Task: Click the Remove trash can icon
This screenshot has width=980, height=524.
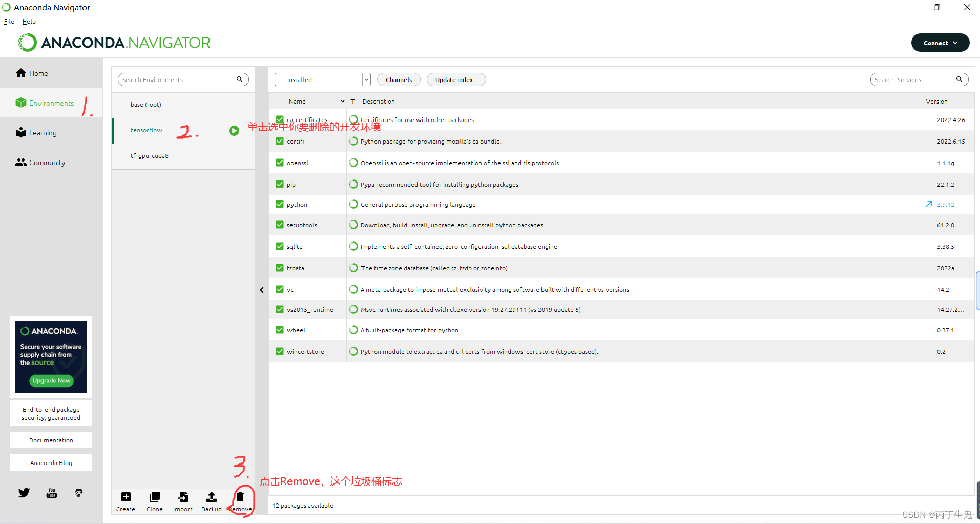Action: pos(240,497)
